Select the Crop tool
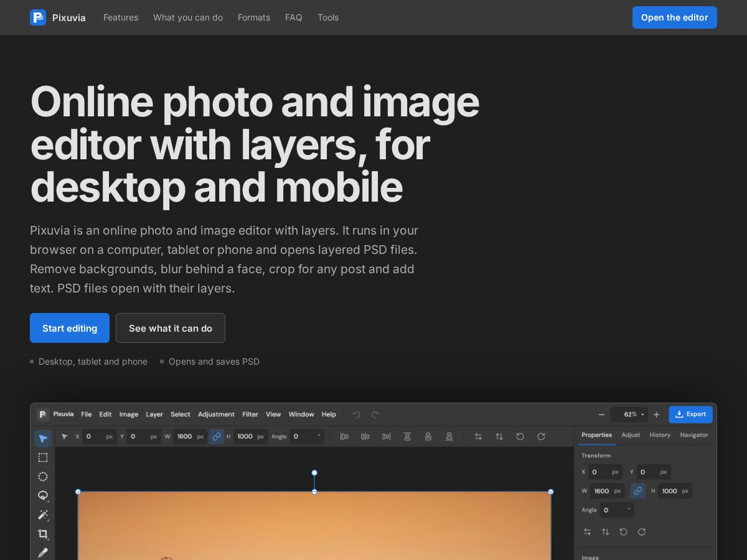 pyautogui.click(x=43, y=534)
